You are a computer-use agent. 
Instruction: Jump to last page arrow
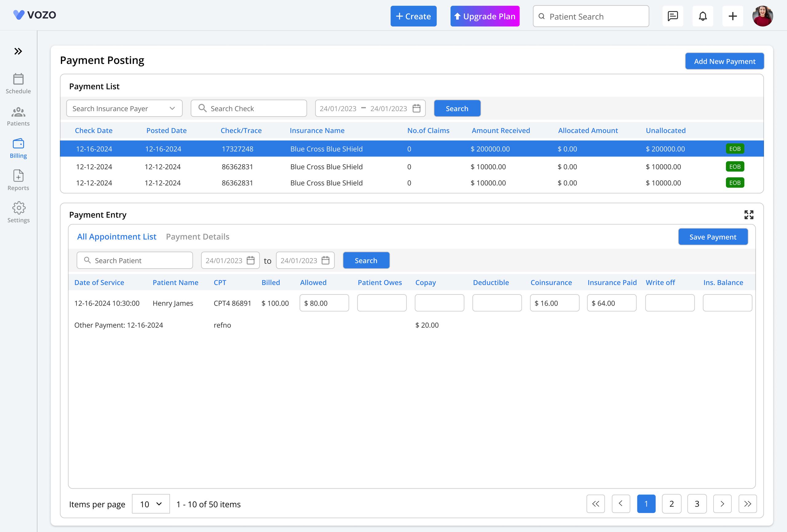[x=747, y=504]
